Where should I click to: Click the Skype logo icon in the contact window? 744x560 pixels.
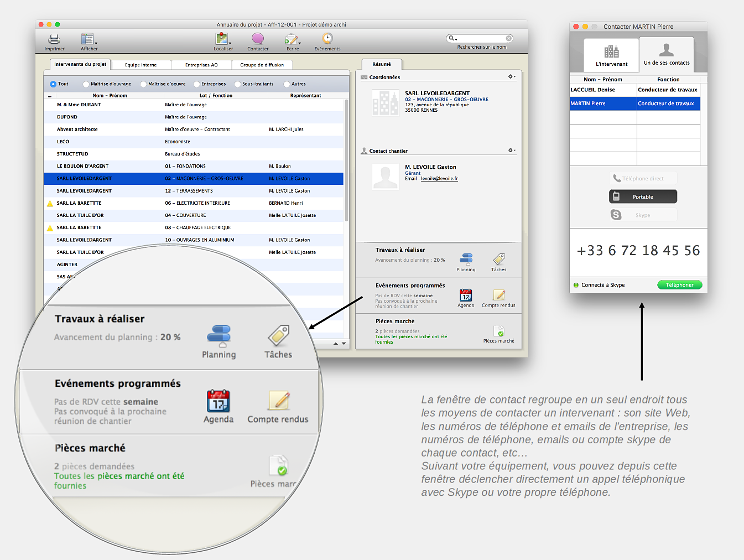[x=616, y=215]
